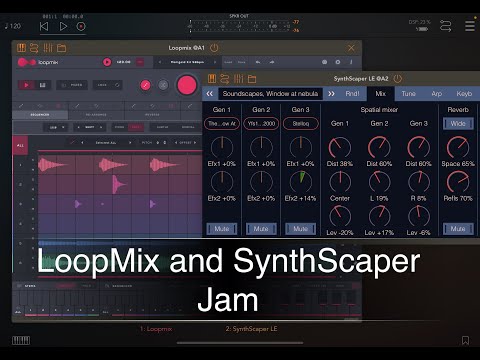The width and height of the screenshot is (480, 360).
Task: Click the Gen 2 L 19% pan knob
Action: [x=379, y=182]
